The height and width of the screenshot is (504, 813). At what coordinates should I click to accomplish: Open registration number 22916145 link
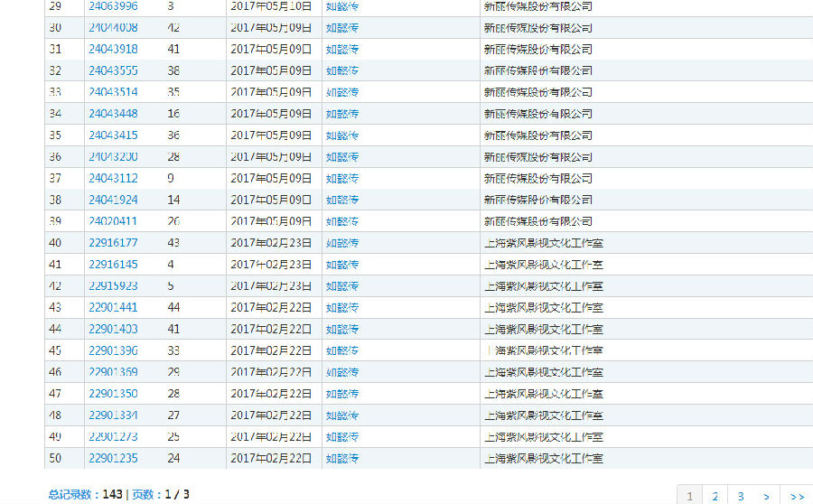click(x=113, y=265)
